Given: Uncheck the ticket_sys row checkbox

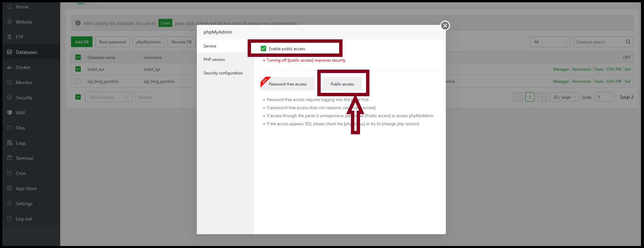Looking at the screenshot, I should (78, 69).
